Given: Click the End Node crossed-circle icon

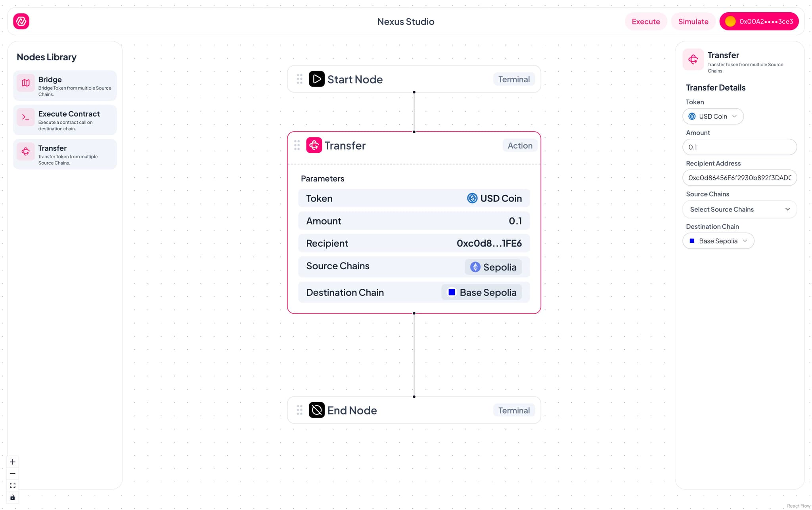Looking at the screenshot, I should tap(316, 410).
